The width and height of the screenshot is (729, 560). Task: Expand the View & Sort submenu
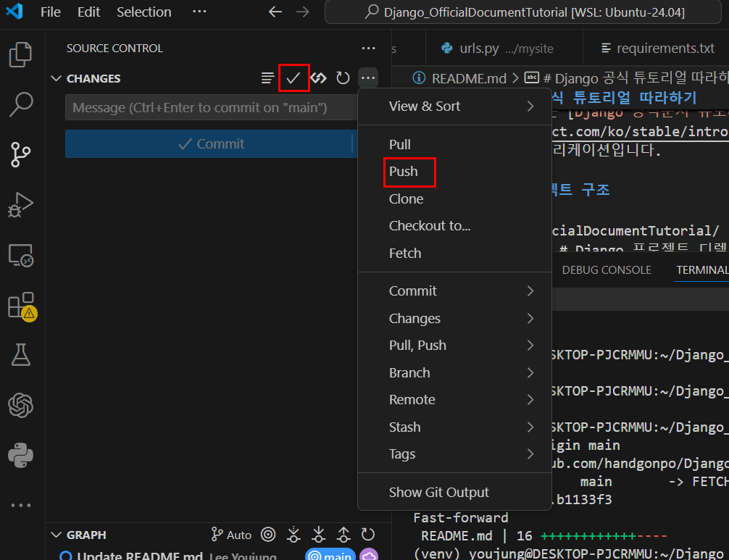[454, 106]
